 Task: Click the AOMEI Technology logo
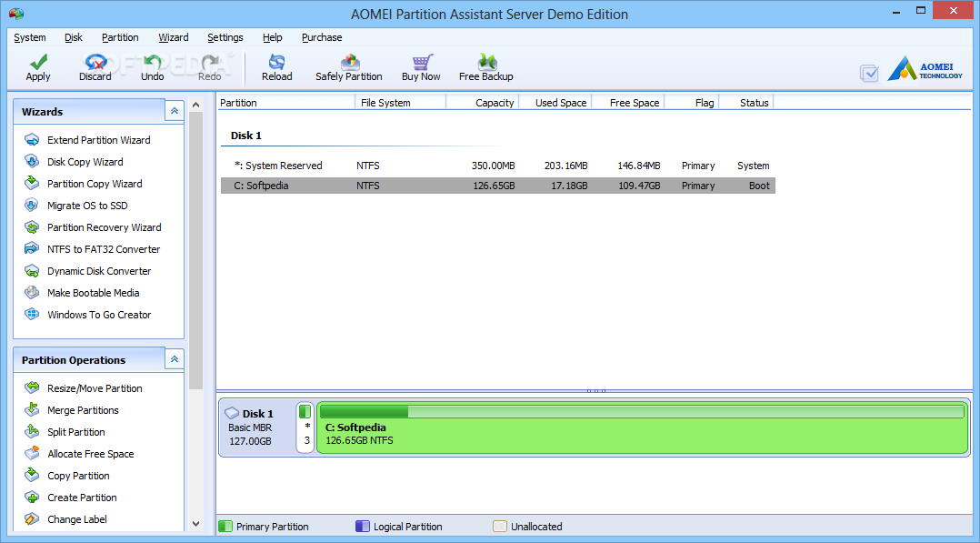click(x=925, y=68)
